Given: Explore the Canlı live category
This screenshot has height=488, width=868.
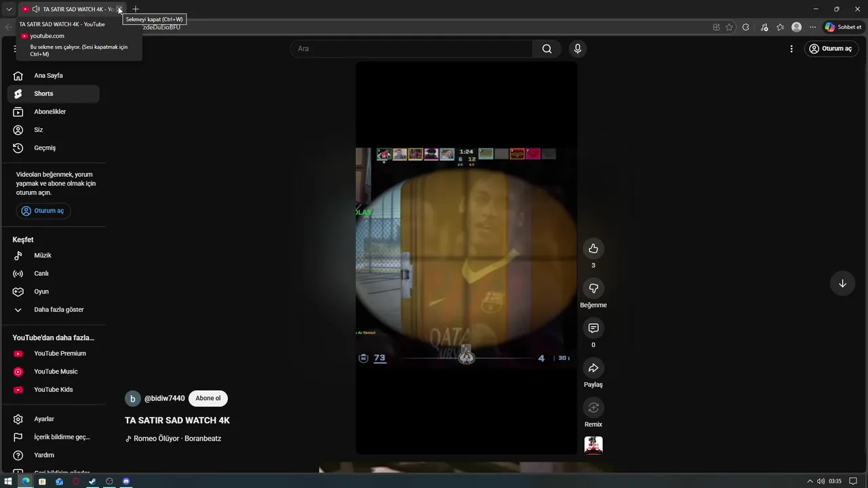Looking at the screenshot, I should pos(54,274).
